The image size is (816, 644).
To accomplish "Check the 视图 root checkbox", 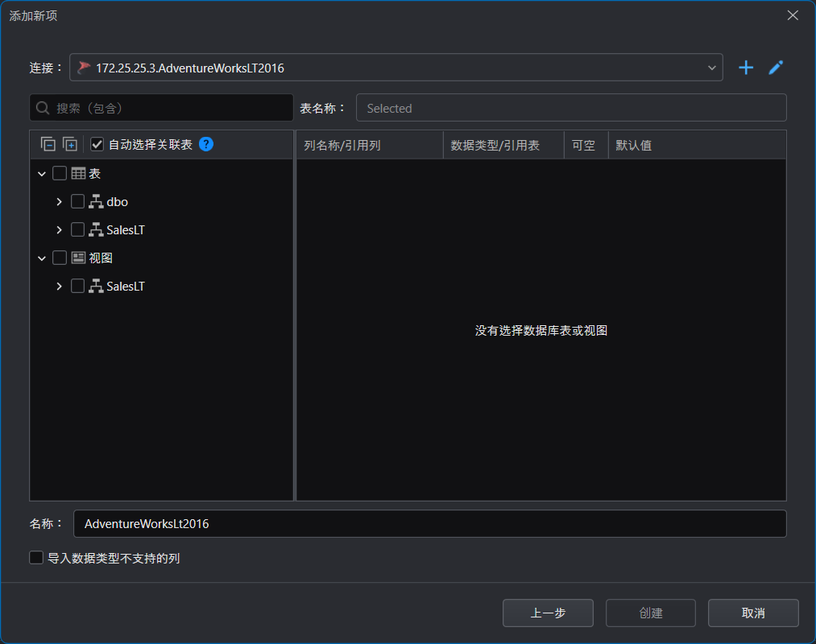I will pyautogui.click(x=60, y=258).
